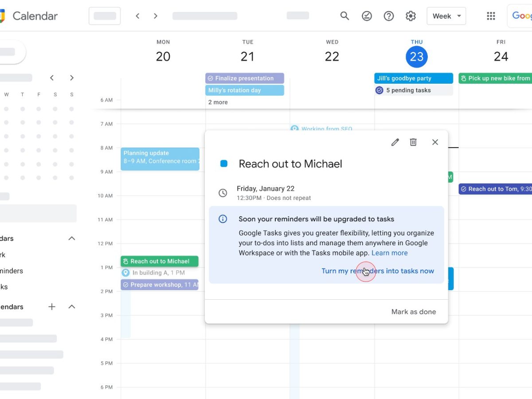The image size is (532, 399).
Task: Click Turn my reminders into tasks now
Action: [378, 271]
